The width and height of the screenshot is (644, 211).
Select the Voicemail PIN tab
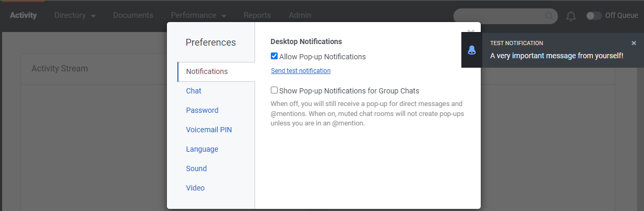tap(209, 130)
